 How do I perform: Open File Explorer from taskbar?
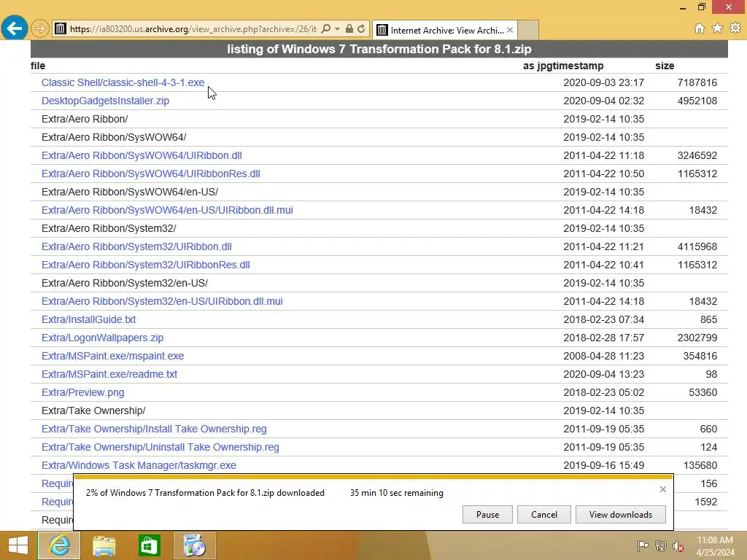click(104, 545)
